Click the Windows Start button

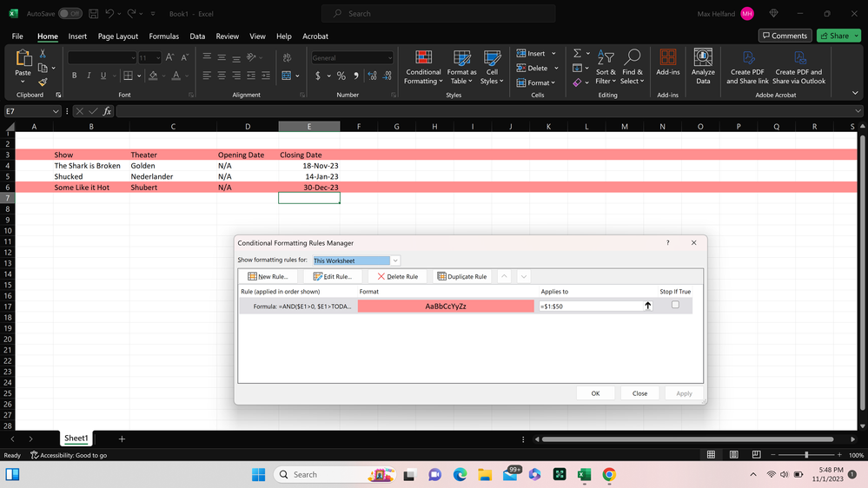(259, 475)
